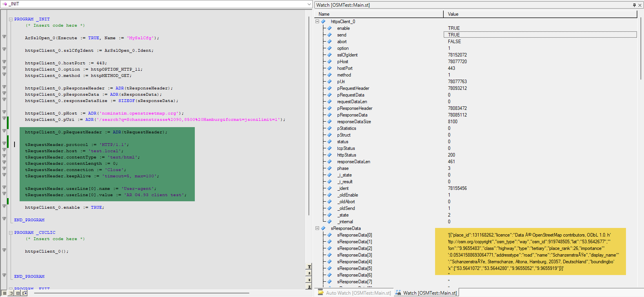Jump to top using editor navigation button
644x297 pixels.
(x=309, y=267)
